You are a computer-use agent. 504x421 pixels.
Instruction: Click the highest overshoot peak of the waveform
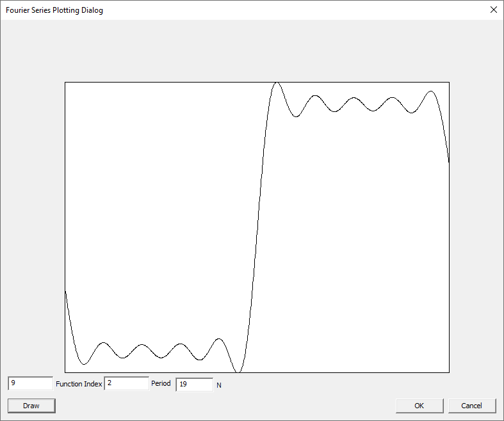pos(276,83)
